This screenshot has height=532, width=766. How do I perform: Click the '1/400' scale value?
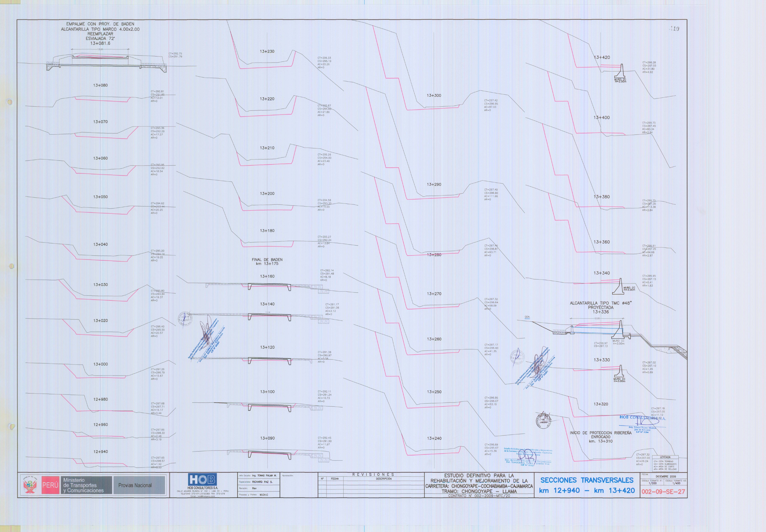click(676, 483)
